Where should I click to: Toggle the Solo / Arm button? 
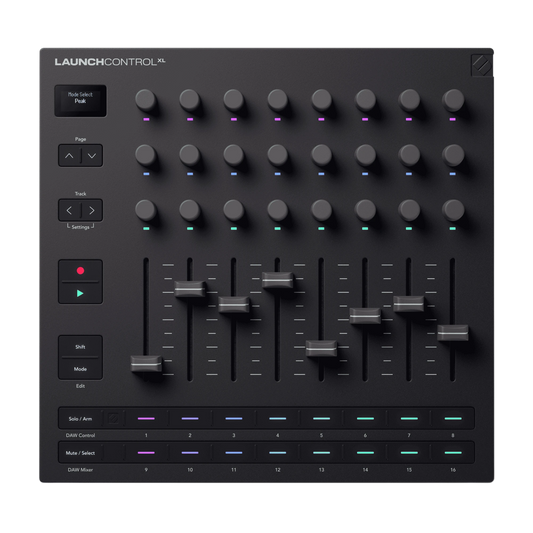click(80, 419)
